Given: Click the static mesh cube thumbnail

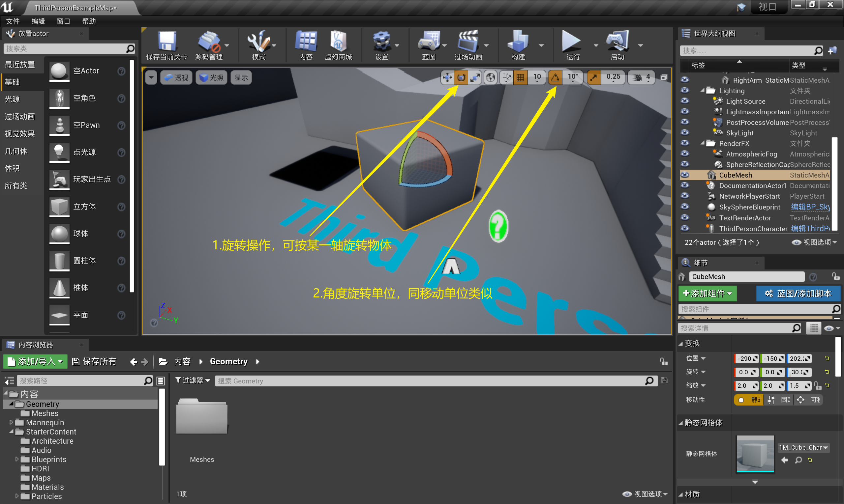Looking at the screenshot, I should coord(755,453).
